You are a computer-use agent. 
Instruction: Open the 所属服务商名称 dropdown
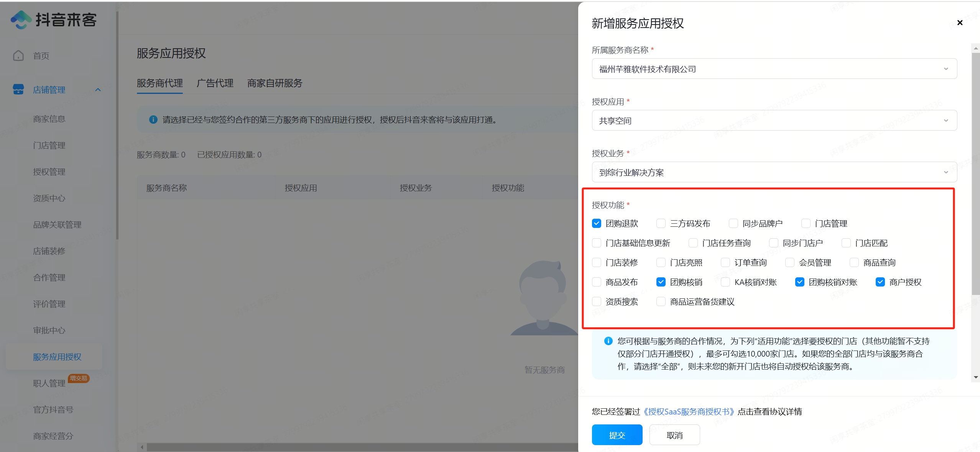click(774, 69)
